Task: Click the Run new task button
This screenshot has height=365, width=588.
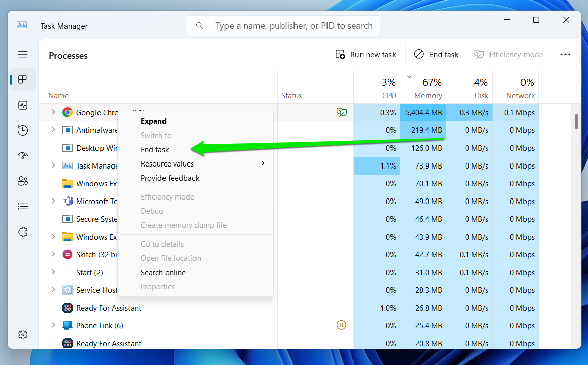Action: [366, 55]
